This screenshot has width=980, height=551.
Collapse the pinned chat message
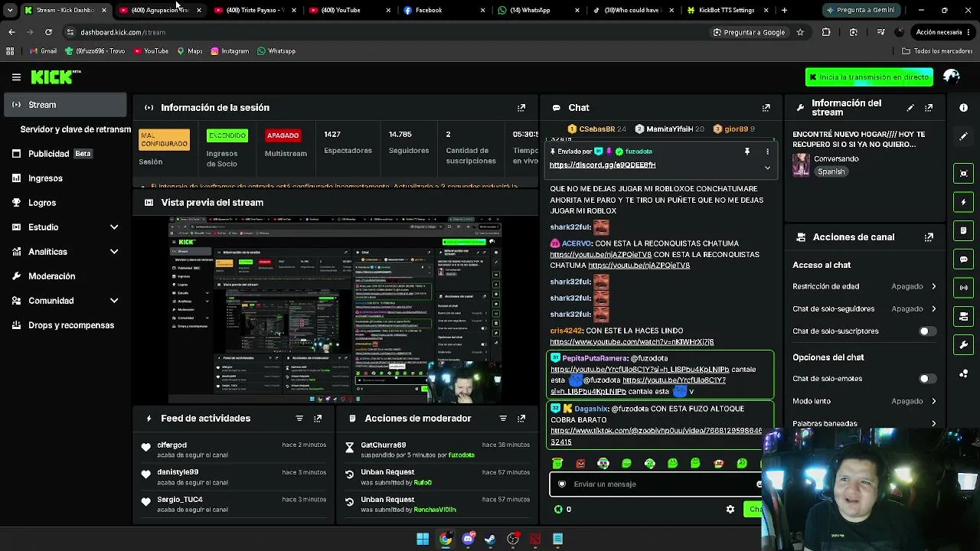pyautogui.click(x=767, y=168)
